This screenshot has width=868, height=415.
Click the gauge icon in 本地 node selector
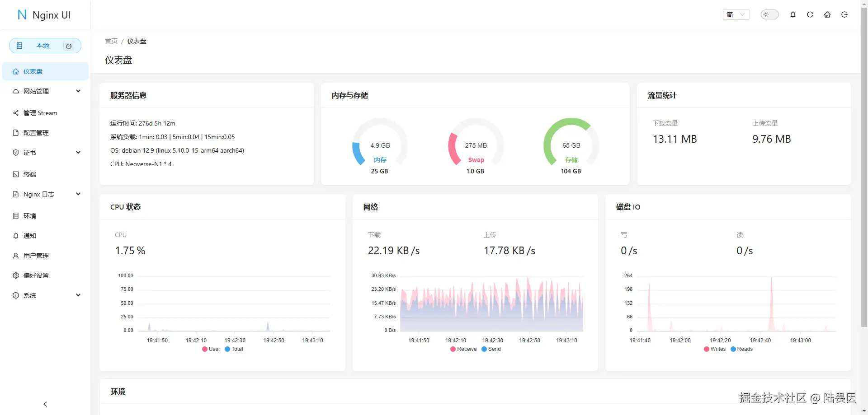tap(69, 46)
